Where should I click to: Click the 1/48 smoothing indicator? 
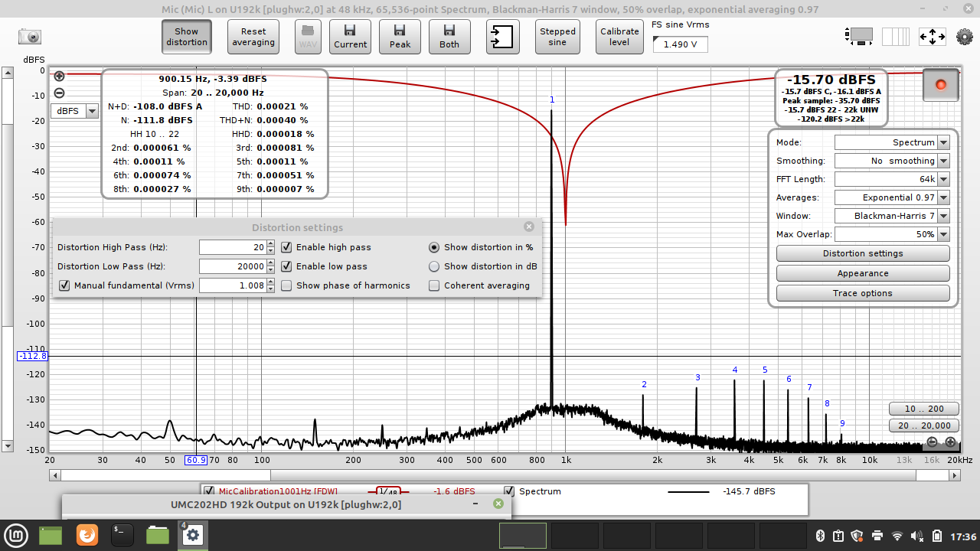pyautogui.click(x=389, y=491)
